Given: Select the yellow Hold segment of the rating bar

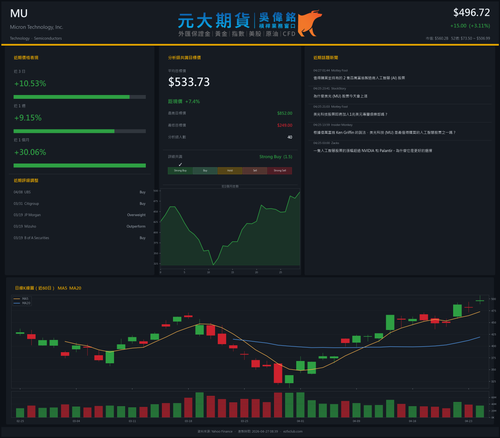Looking at the screenshot, I should pos(230,171).
